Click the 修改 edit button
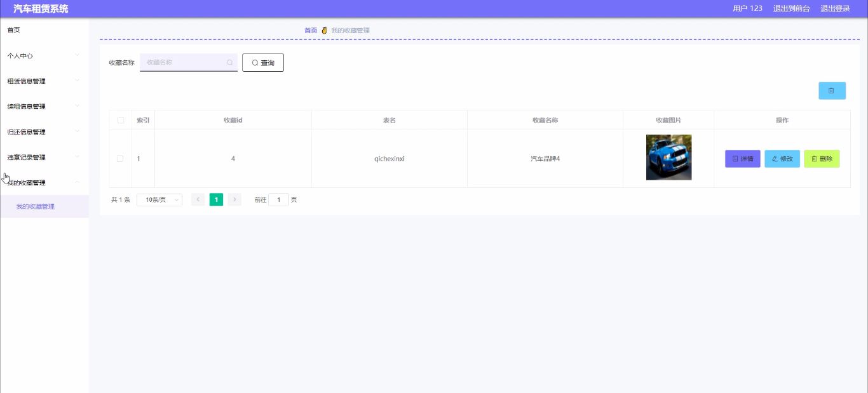Image resolution: width=868 pixels, height=393 pixels. click(782, 159)
